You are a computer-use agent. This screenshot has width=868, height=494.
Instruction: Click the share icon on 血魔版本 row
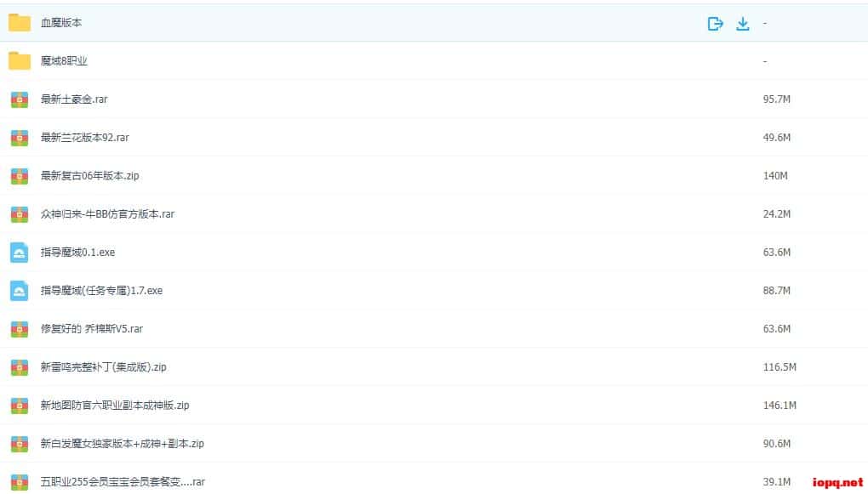[715, 24]
